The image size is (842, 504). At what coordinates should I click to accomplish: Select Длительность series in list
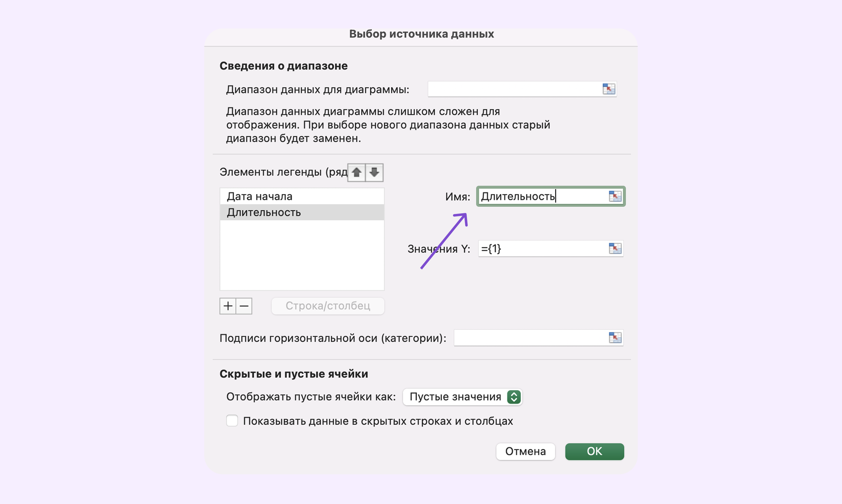tap(302, 212)
